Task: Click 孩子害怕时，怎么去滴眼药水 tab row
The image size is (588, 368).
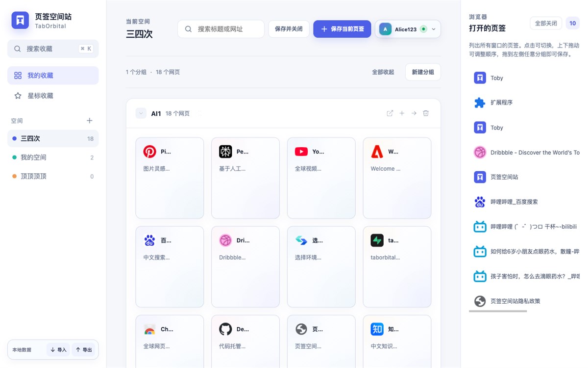Action: [x=524, y=276]
